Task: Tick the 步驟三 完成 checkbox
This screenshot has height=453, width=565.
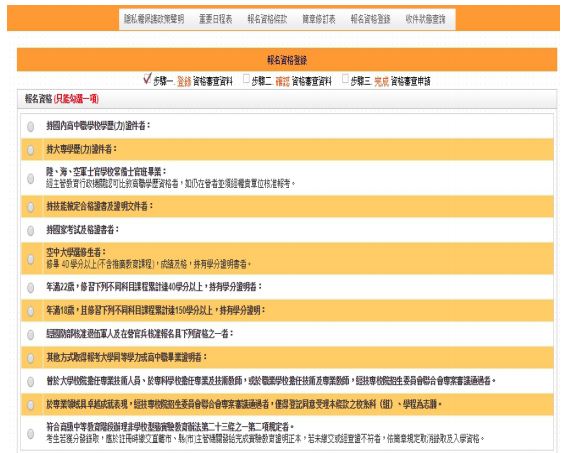Action: coord(345,78)
